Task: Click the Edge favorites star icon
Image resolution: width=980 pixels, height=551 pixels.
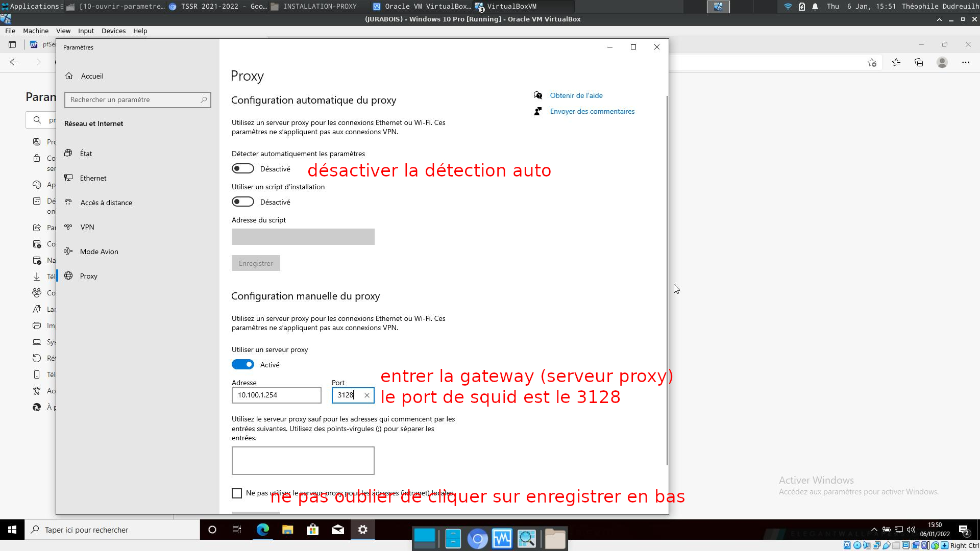Action: coord(896,62)
